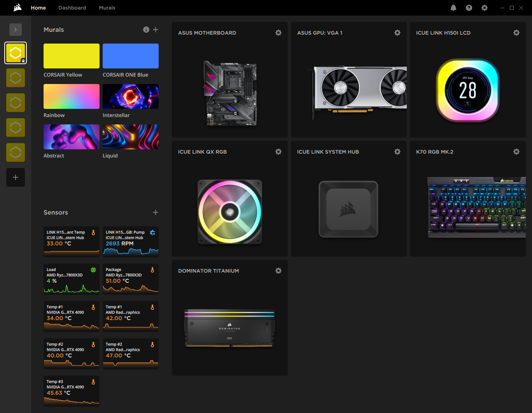Switch to the Home tab
Image resolution: width=532 pixels, height=413 pixels.
point(38,8)
